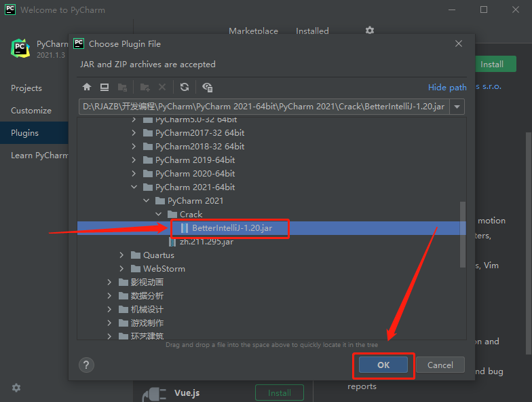Select Plugins in Welcome sidebar
Image resolution: width=532 pixels, height=402 pixels.
[x=34, y=133]
